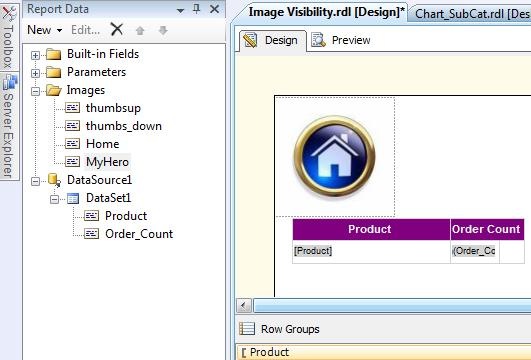The image size is (531, 360).
Task: Click the Preview magnifier icon
Action: tap(318, 40)
